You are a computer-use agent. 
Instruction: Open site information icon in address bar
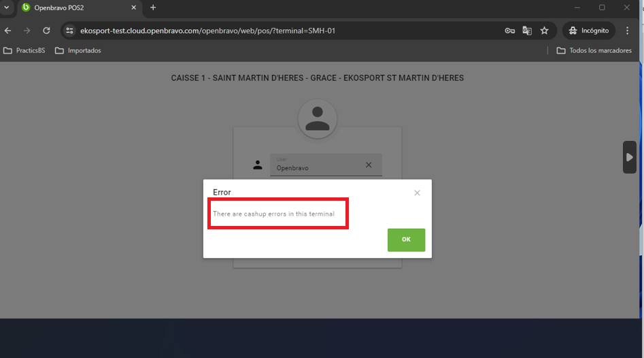point(69,31)
